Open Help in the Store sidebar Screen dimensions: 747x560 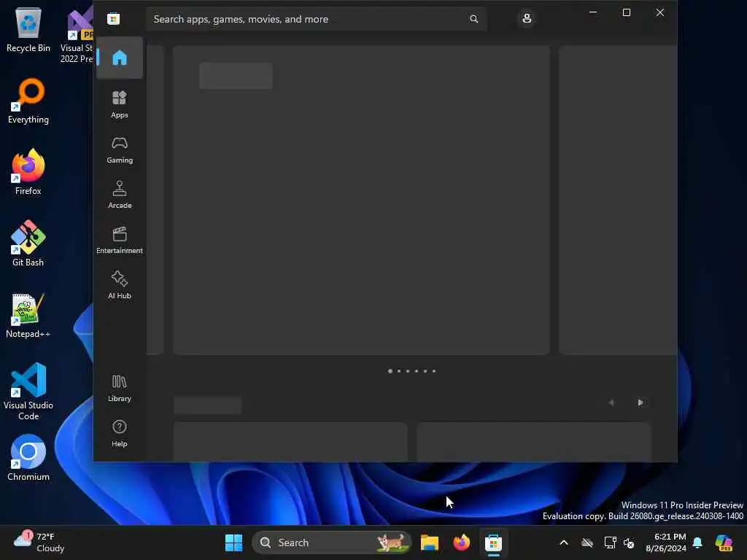tap(120, 433)
